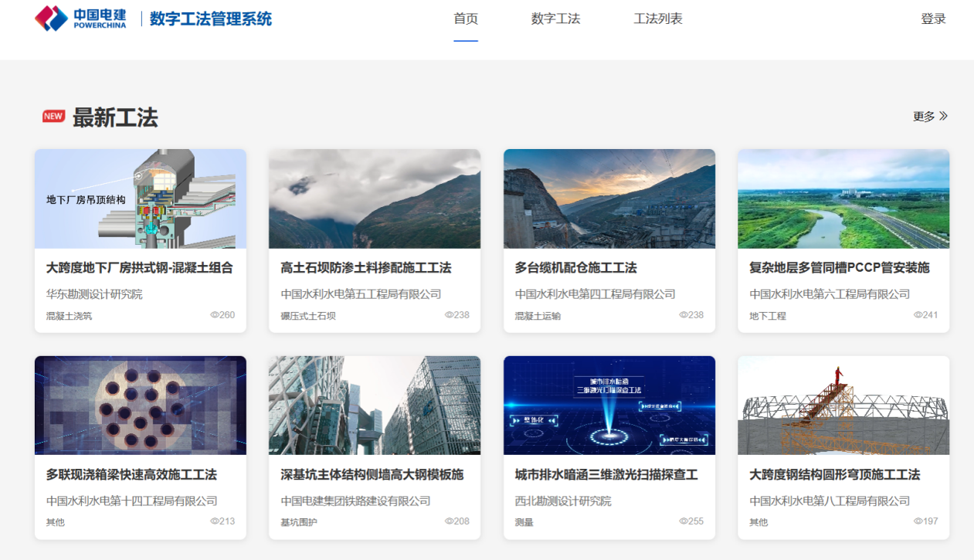This screenshot has height=560, width=974.
Task: Click the eye icon beside 255 views
Action: coord(684,521)
